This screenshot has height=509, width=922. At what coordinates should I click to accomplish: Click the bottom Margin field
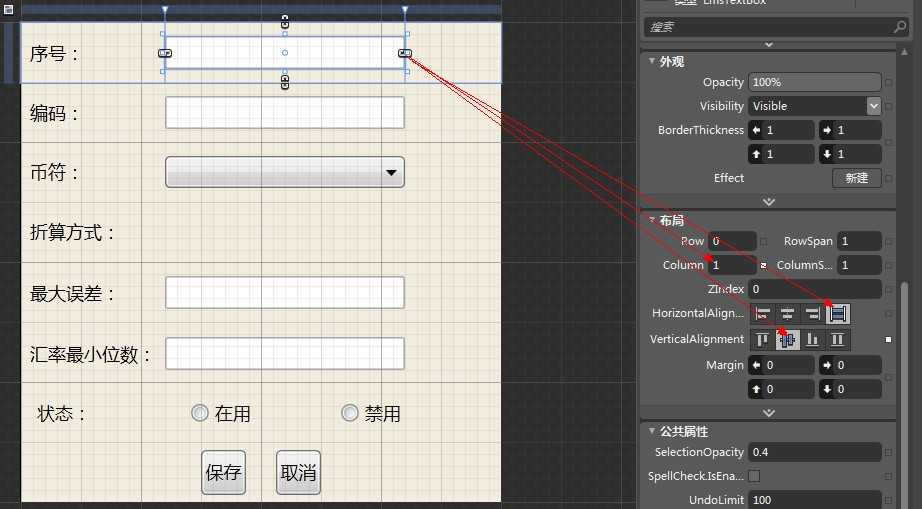(x=850, y=389)
